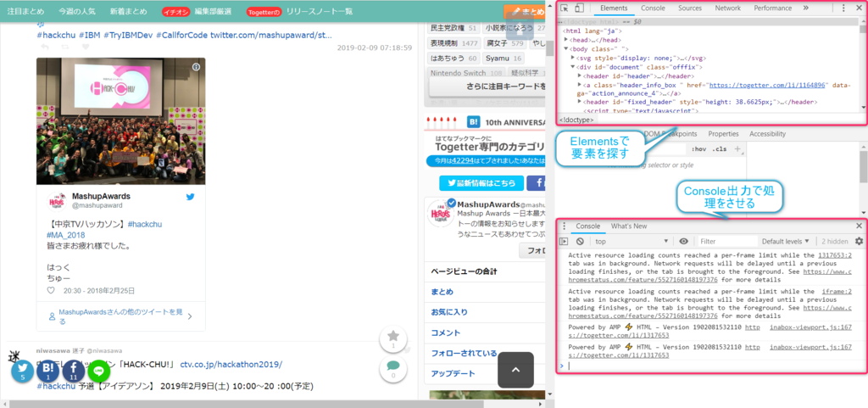Screen dimensions: 868x408
Task: Open the Properties pane tab
Action: [724, 134]
